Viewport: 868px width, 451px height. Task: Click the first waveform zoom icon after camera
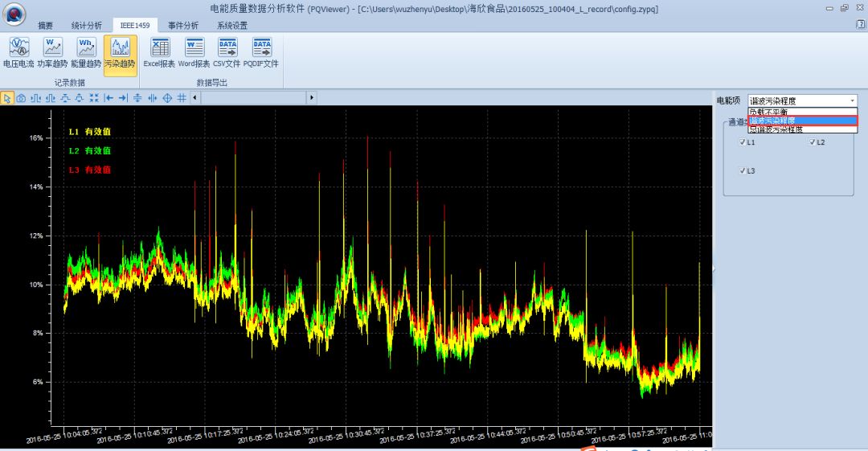pyautogui.click(x=36, y=98)
